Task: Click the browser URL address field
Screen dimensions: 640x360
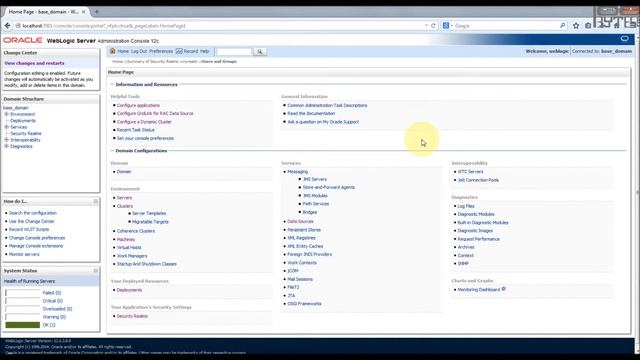Action: (x=220, y=26)
